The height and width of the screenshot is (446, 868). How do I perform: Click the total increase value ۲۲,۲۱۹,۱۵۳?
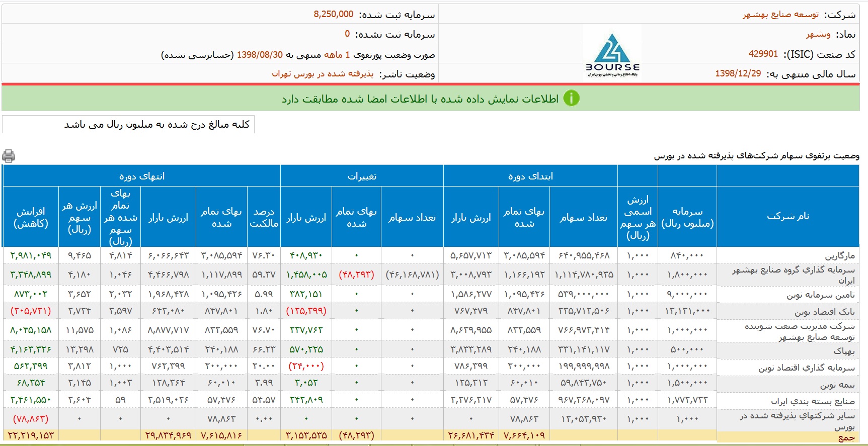(x=31, y=435)
